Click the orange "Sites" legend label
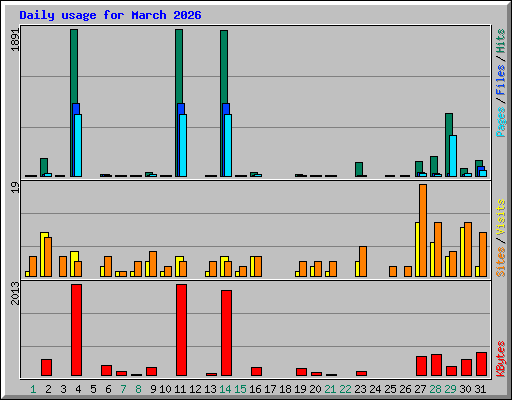Screen dimensions: 512x400 501,262
